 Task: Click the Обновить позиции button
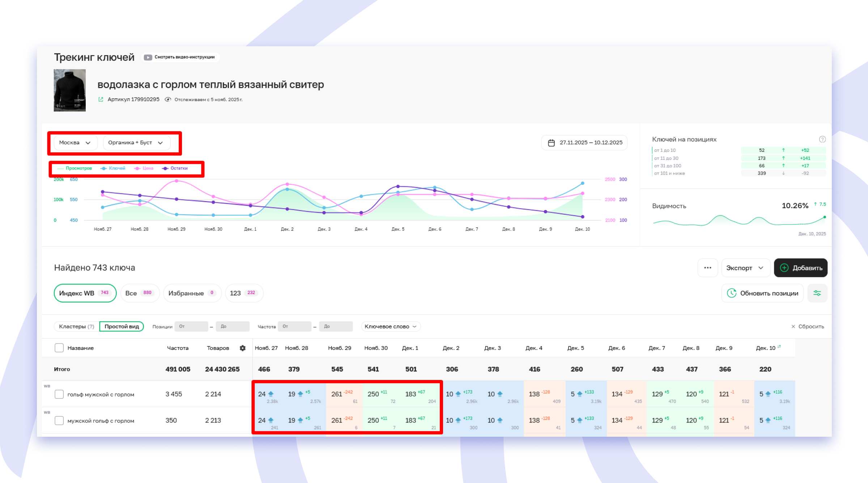[762, 293]
